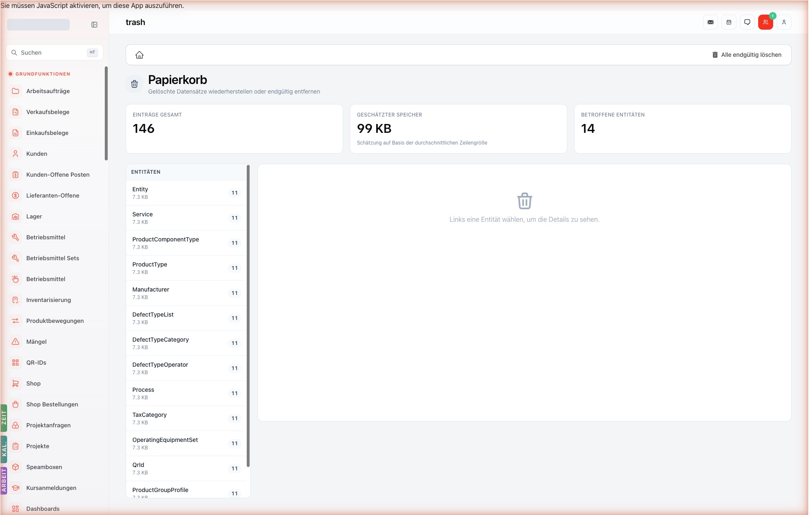The width and height of the screenshot is (812, 515).
Task: Open Shop cart icon in sidebar
Action: point(15,383)
